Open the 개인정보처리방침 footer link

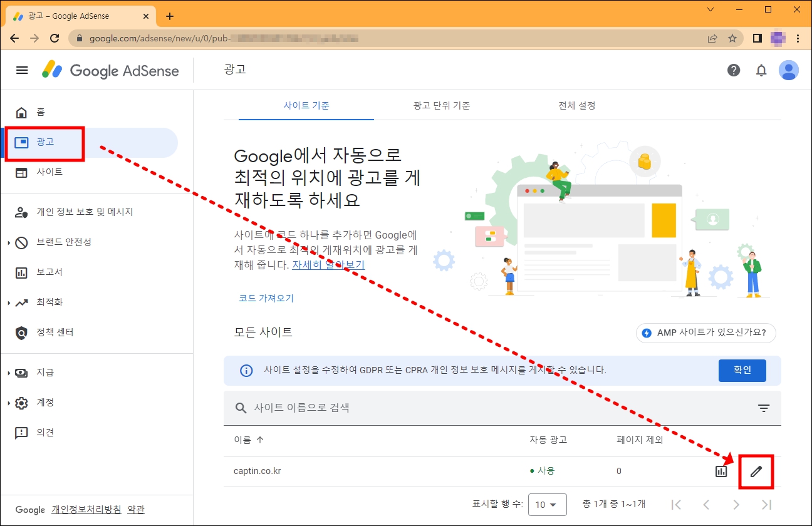point(86,510)
